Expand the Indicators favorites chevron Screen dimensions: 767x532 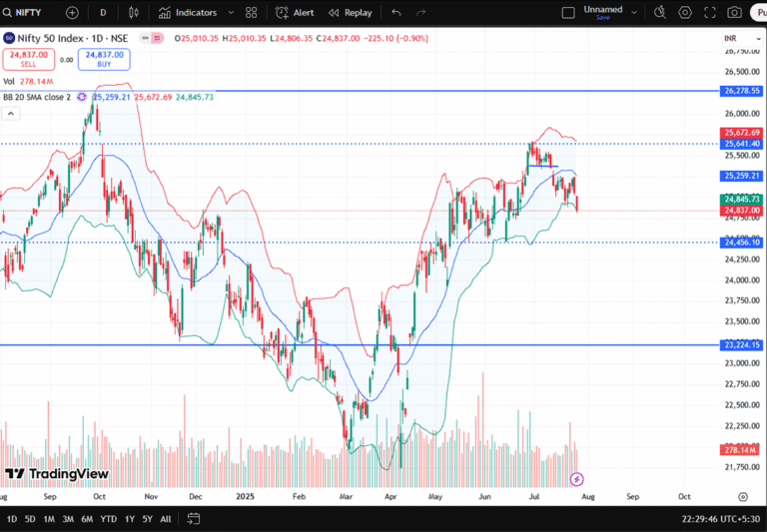pos(232,13)
